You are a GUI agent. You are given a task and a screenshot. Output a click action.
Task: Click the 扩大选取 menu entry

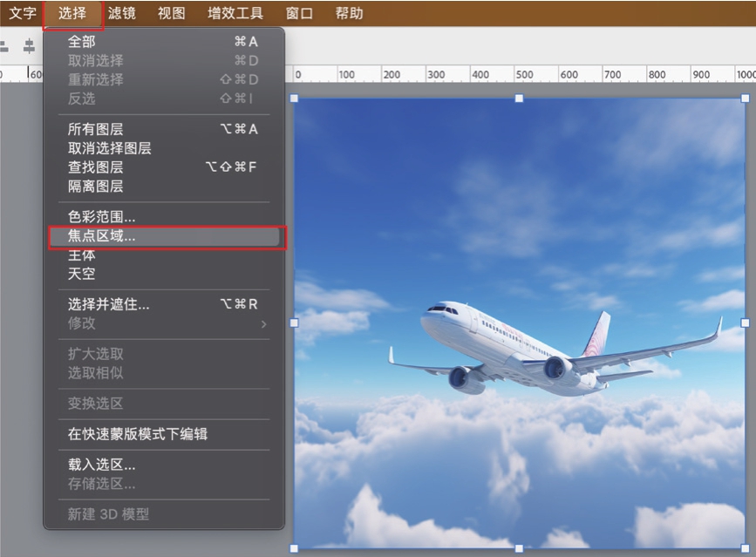click(164, 354)
